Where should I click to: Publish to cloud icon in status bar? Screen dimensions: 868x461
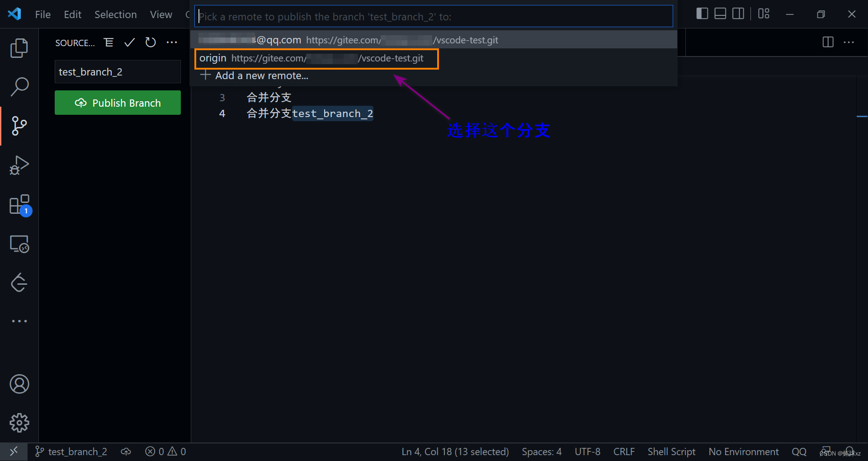[126, 452]
